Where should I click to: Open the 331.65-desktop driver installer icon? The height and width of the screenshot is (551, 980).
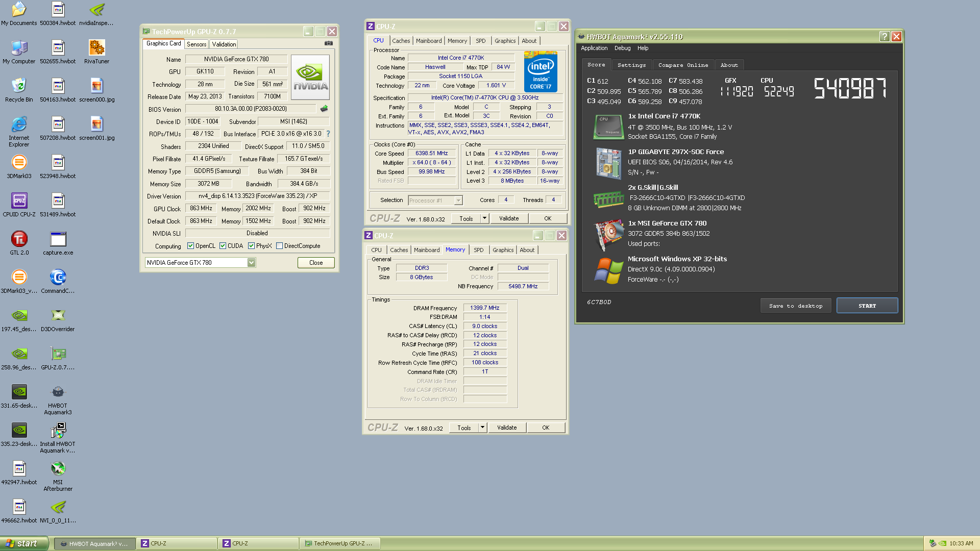coord(19,396)
